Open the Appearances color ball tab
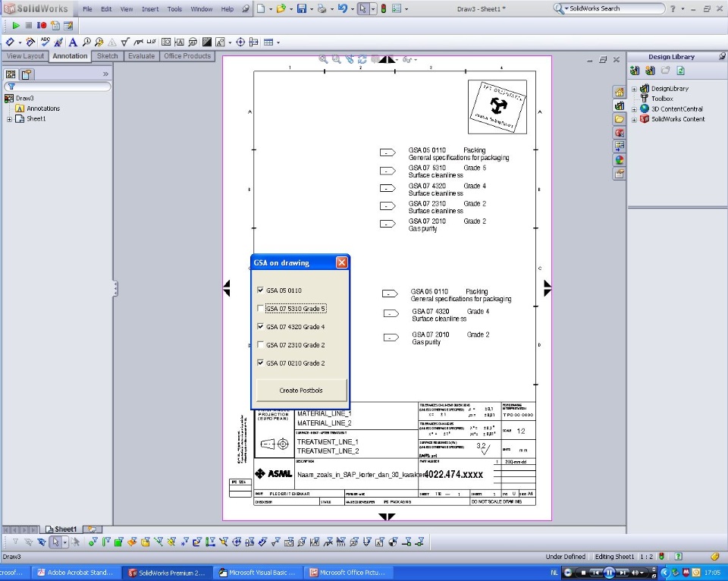The width and height of the screenshot is (728, 581). pyautogui.click(x=620, y=160)
